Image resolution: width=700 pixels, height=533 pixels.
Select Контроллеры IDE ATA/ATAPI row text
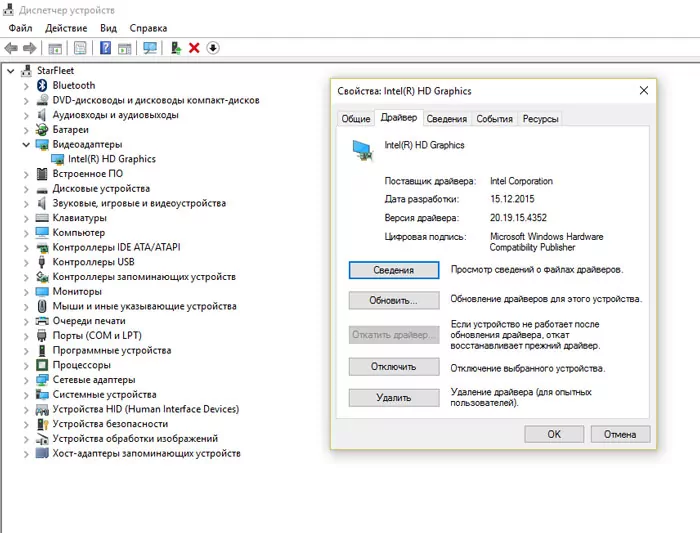pos(117,247)
